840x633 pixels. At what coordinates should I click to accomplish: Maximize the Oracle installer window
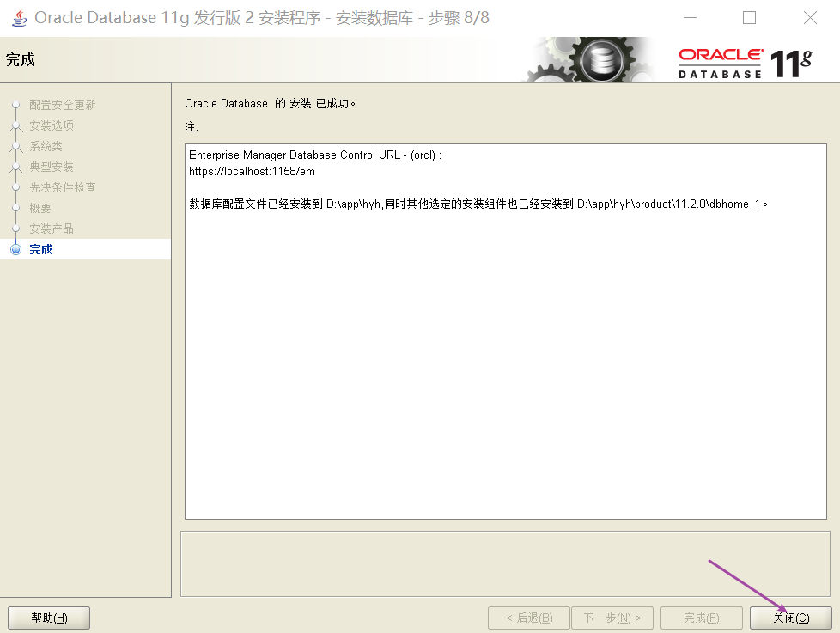tap(750, 18)
